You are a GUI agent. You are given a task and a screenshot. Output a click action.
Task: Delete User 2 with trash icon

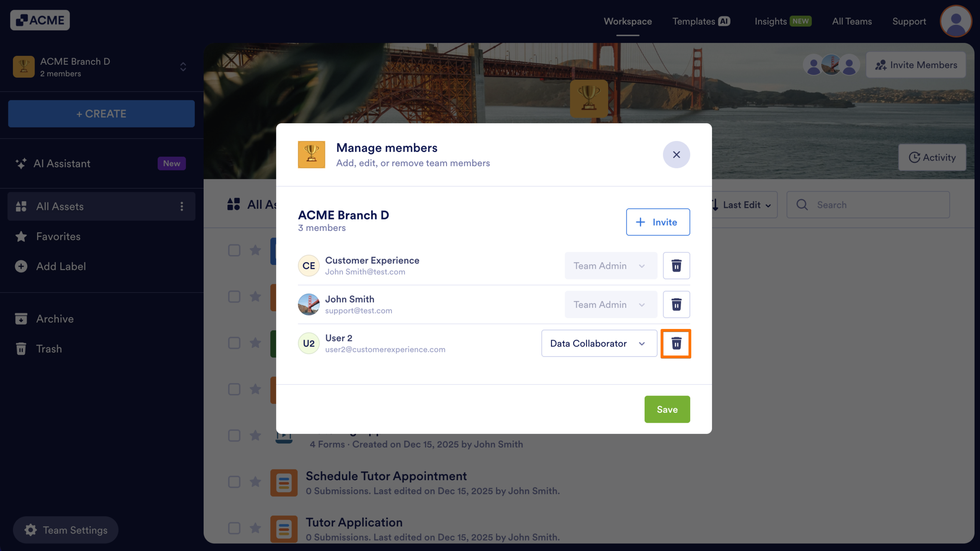click(x=676, y=343)
